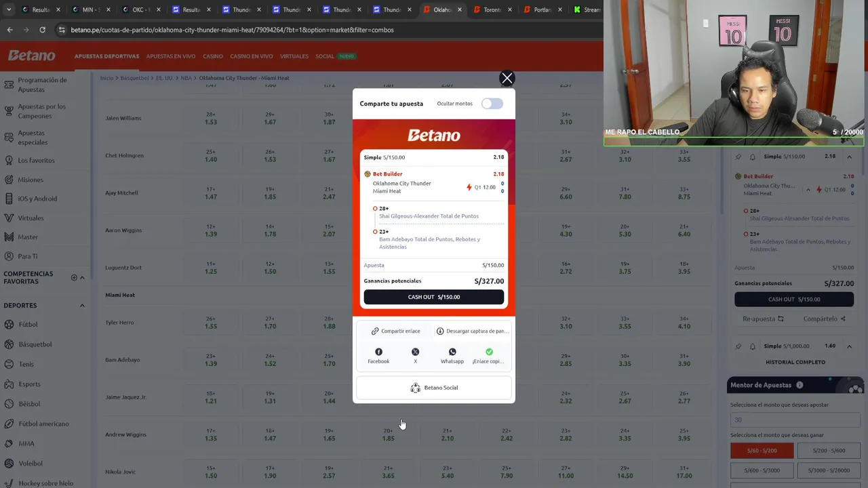Open Apuestas Deportivas menu tab
The height and width of the screenshot is (488, 868).
click(x=106, y=56)
